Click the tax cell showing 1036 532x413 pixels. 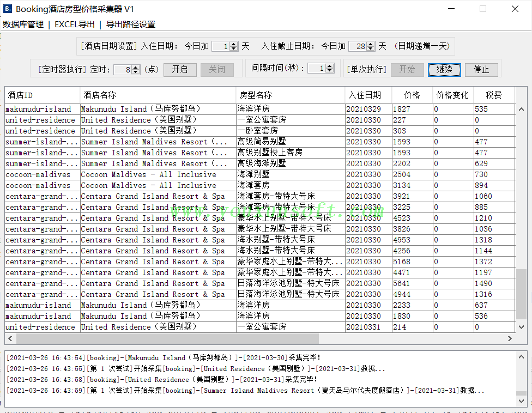pos(494,229)
